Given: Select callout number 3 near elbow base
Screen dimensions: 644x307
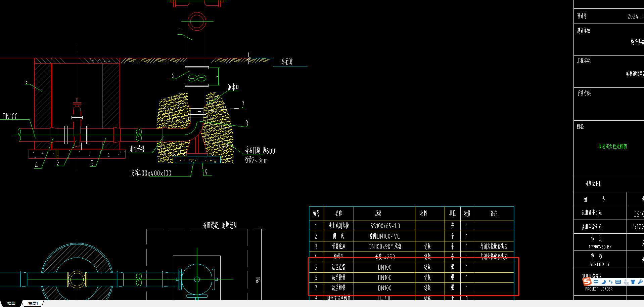Looking at the screenshot, I should (x=247, y=123).
